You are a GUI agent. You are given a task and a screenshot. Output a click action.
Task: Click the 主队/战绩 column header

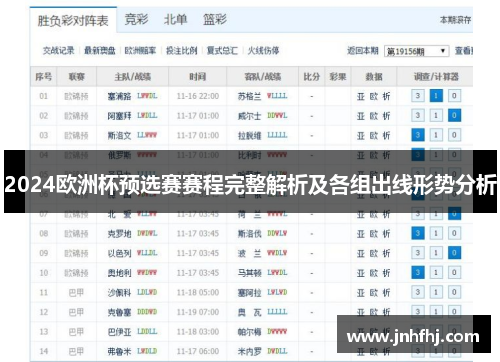pos(133,77)
